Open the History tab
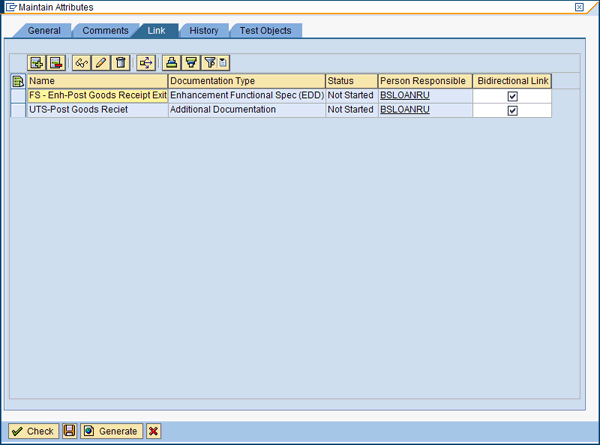The image size is (600, 445). click(203, 31)
